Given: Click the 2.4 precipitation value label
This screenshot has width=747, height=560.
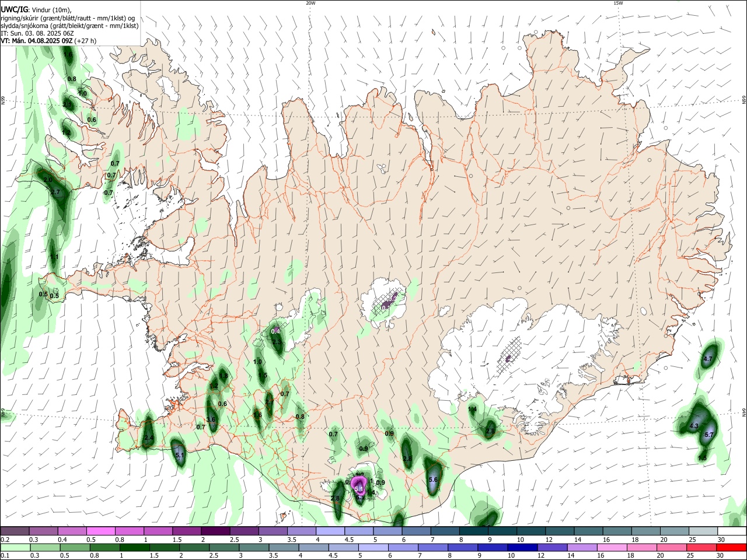Looking at the screenshot, I should pyautogui.click(x=149, y=437).
